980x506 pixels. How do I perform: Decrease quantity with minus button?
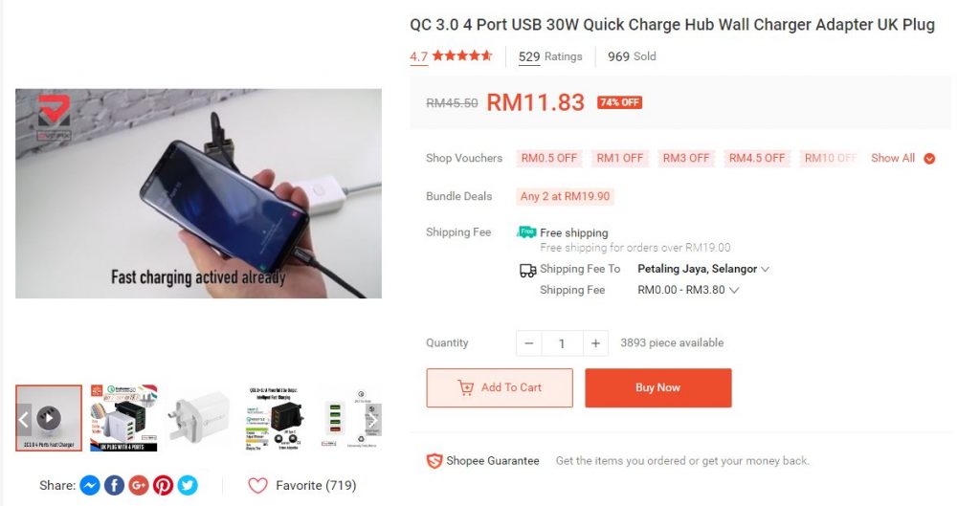pos(528,343)
